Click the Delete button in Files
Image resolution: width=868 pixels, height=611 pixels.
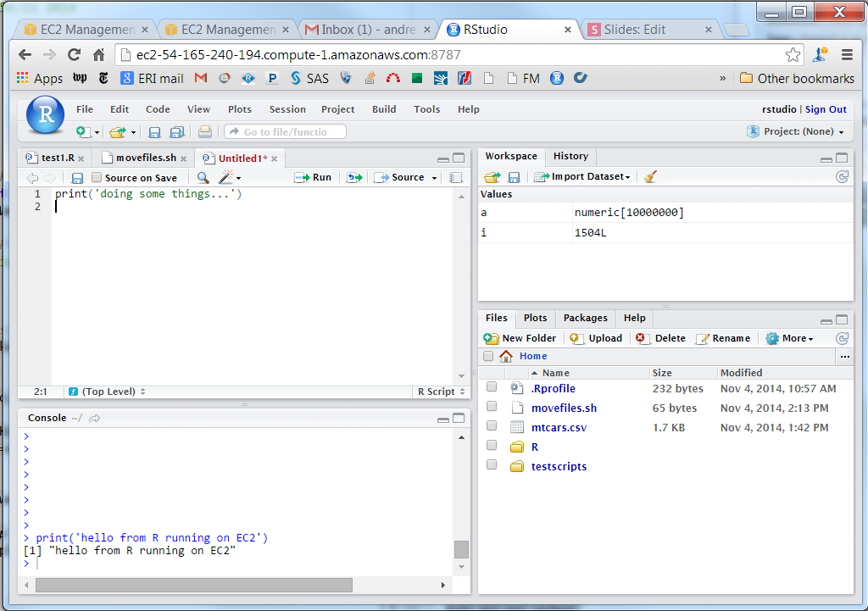pyautogui.click(x=660, y=338)
